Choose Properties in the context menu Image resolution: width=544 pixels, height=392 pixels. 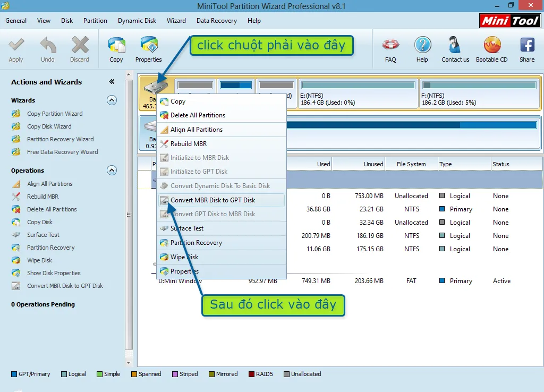[222, 271]
